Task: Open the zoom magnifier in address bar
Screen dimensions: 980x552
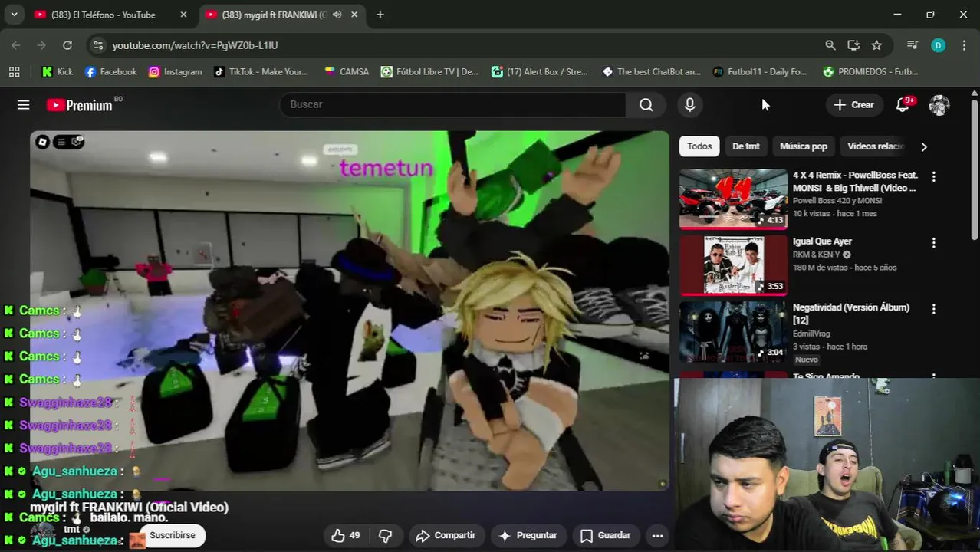Action: tap(830, 45)
